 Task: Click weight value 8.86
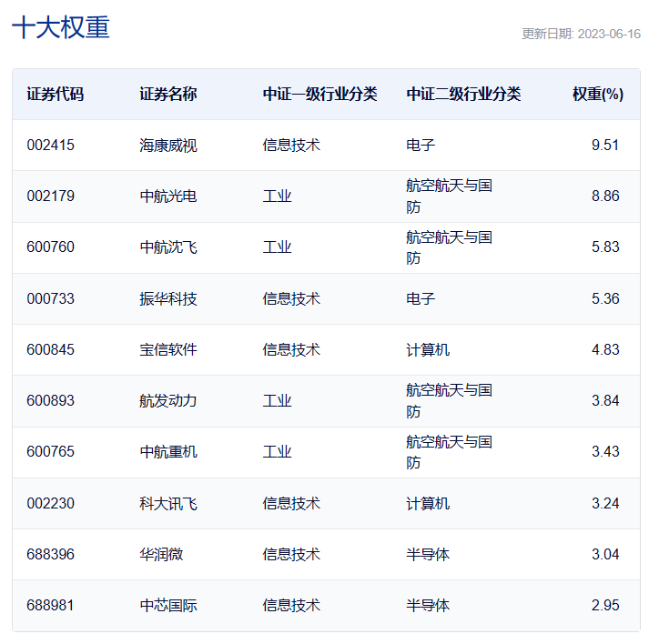pyautogui.click(x=605, y=196)
